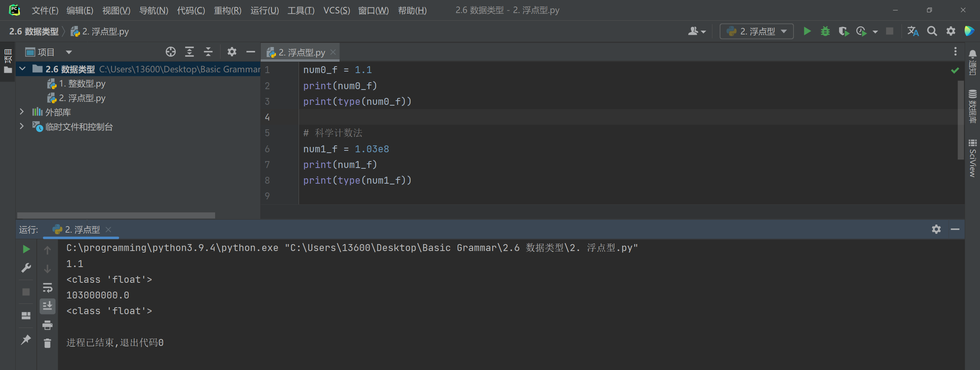Viewport: 980px width, 370px height.
Task: Open the 运行(U) menu
Action: tap(265, 10)
